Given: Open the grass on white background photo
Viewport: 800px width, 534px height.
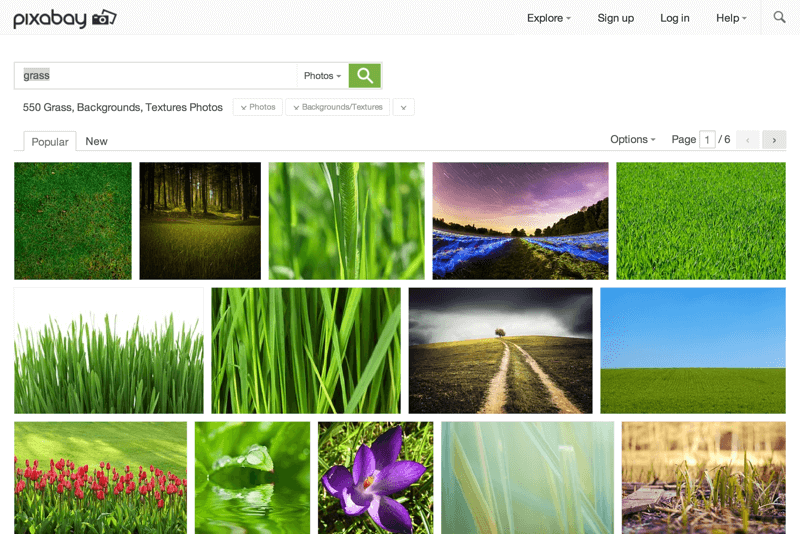Looking at the screenshot, I should point(109,350).
